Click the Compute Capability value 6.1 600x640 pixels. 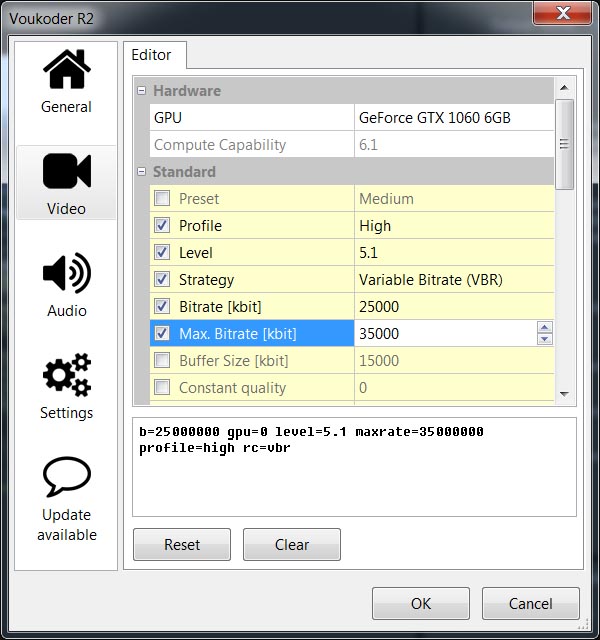pos(454,144)
